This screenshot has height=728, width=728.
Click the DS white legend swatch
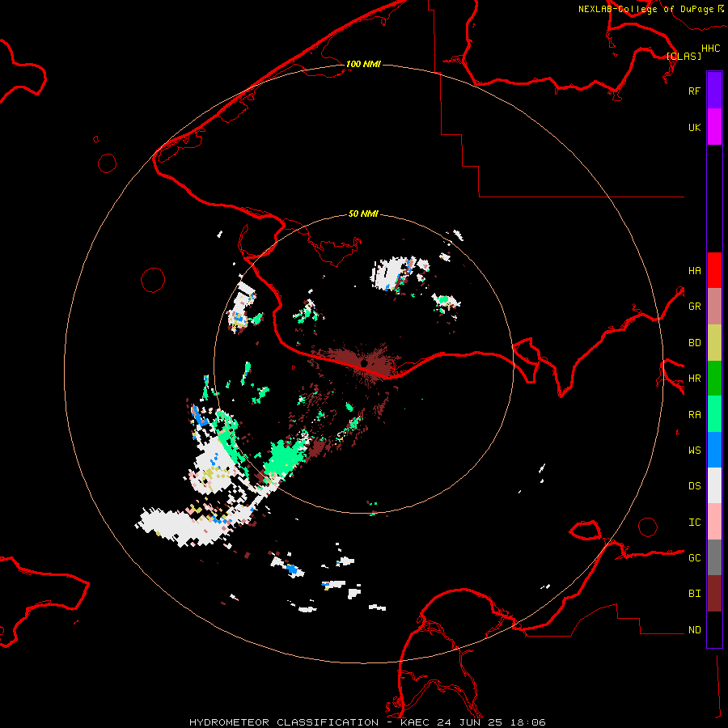pos(714,485)
